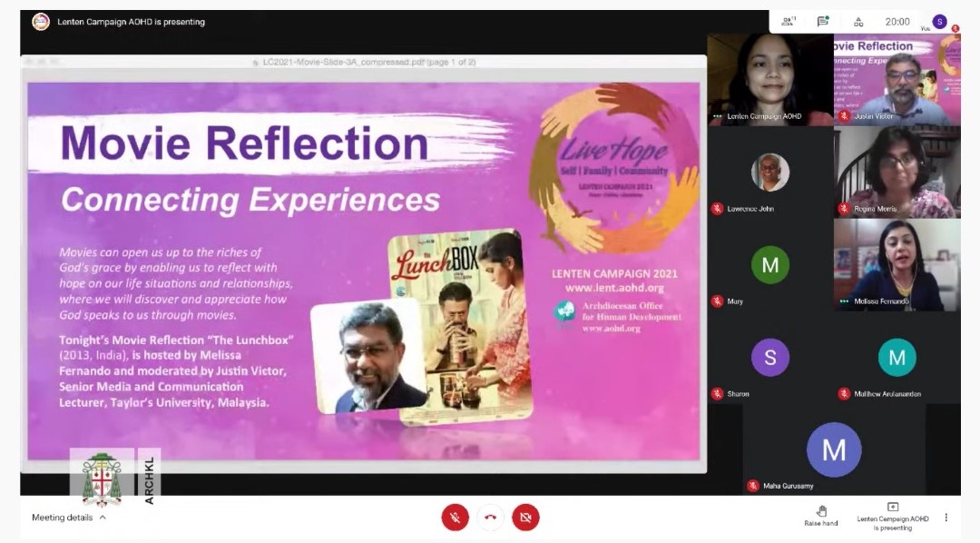Image resolution: width=980 pixels, height=543 pixels.
Task: Click the presenter avatar beside the presenting banner
Action: tap(41, 22)
